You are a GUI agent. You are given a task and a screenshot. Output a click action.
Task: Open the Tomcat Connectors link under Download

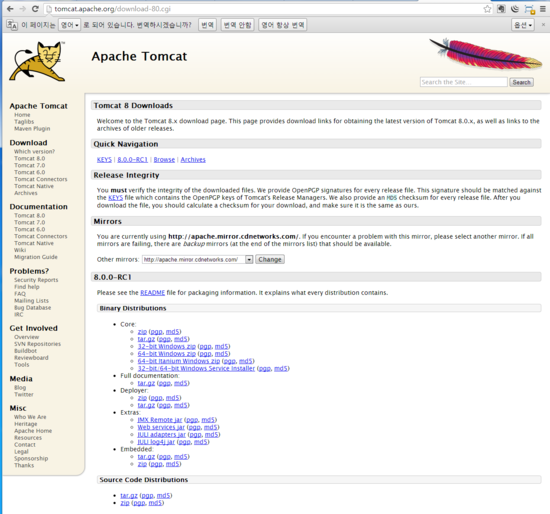coord(41,179)
